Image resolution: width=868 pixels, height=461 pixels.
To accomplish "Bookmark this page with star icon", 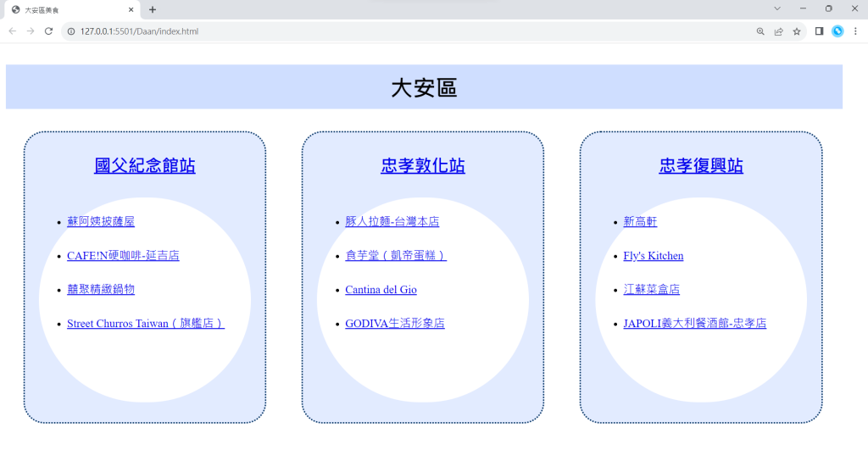I will pyautogui.click(x=797, y=31).
